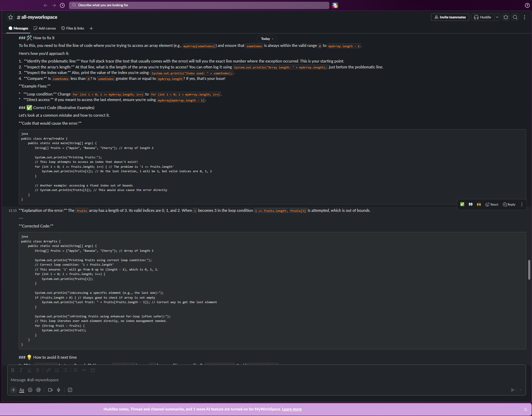This screenshot has width=532, height=416.
Task: Open the history clock icon
Action: point(62,5)
